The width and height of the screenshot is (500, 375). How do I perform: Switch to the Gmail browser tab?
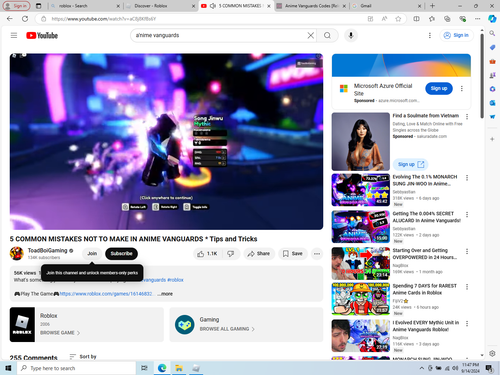pyautogui.click(x=386, y=6)
